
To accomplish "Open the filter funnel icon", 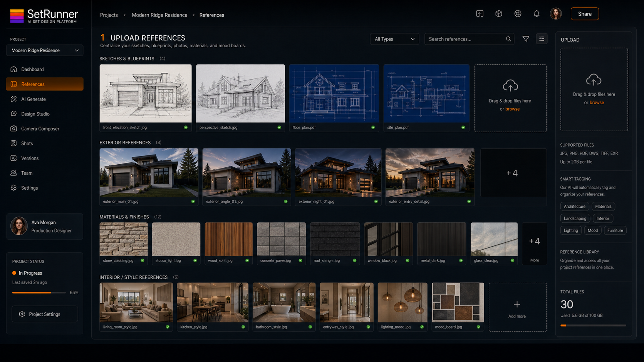I will coord(526,39).
